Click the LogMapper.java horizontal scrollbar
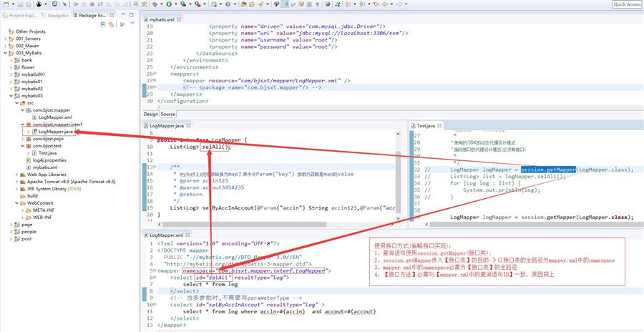 [245, 225]
